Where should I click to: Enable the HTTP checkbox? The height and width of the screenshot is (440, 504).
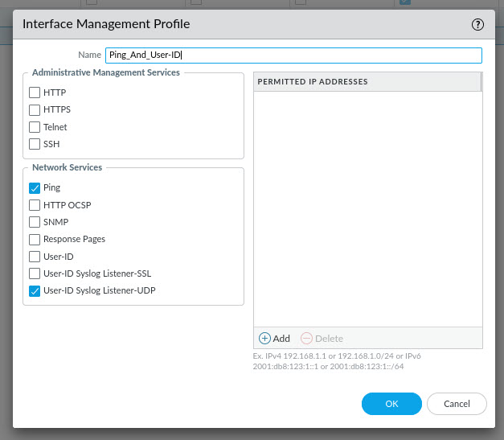[35, 93]
